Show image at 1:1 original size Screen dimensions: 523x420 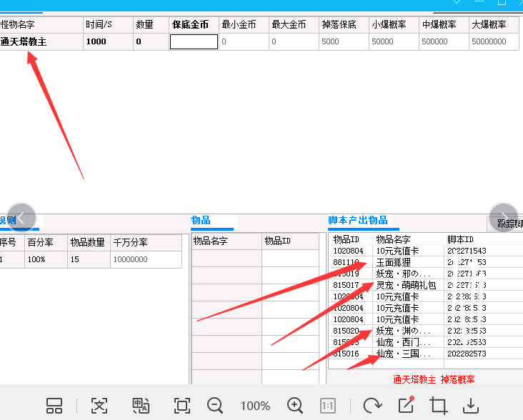[x=328, y=406]
